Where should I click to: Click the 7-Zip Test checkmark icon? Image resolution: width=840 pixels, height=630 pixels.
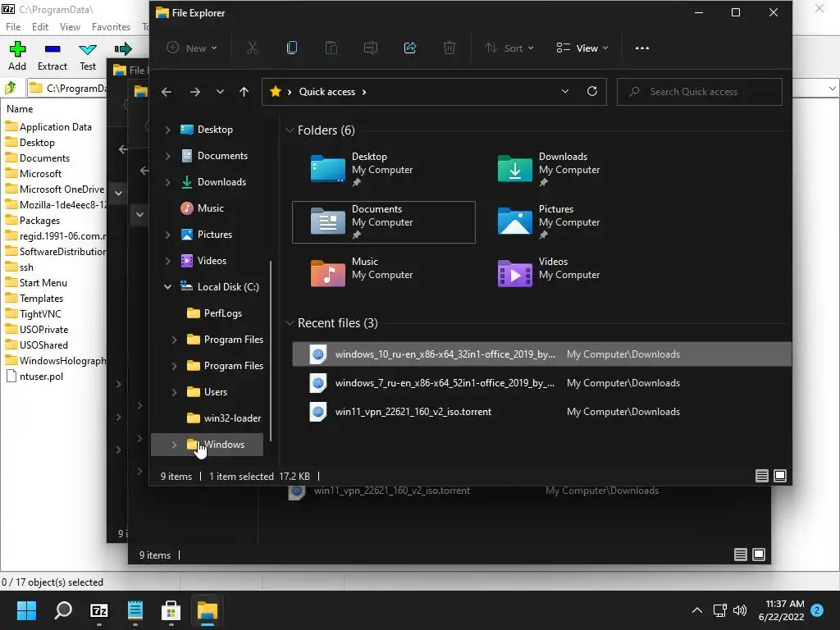(x=88, y=50)
